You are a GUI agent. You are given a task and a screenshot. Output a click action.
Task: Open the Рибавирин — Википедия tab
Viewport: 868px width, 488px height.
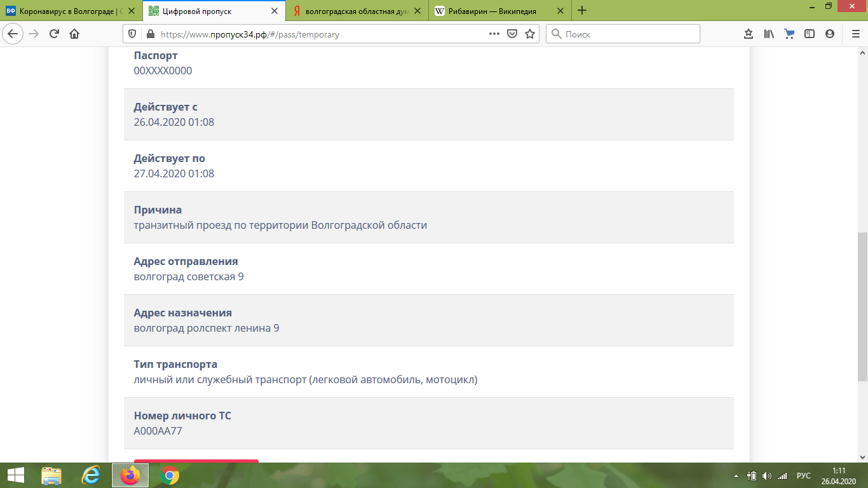click(x=500, y=11)
